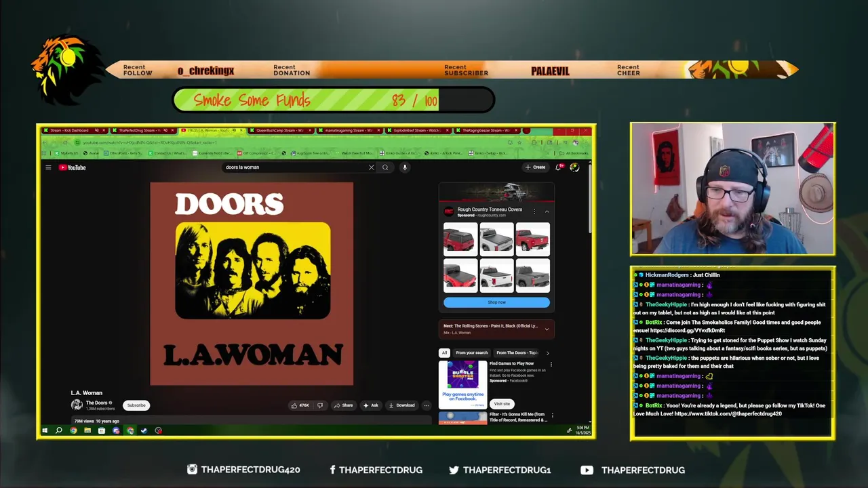Open the YouTube hamburger guide menu
The image size is (868, 488).
[x=48, y=167]
